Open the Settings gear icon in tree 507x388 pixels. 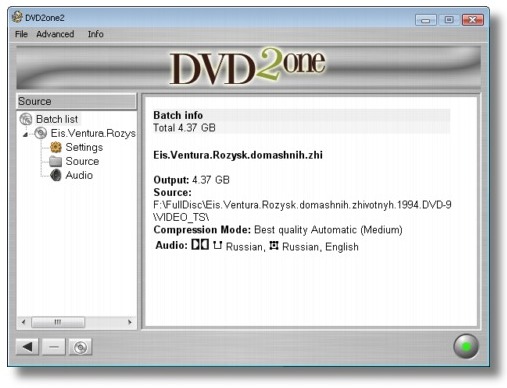(56, 147)
